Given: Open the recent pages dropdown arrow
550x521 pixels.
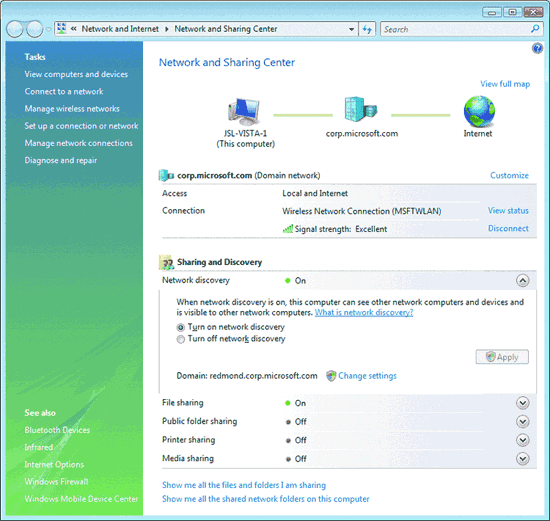Looking at the screenshot, I should point(49,29).
